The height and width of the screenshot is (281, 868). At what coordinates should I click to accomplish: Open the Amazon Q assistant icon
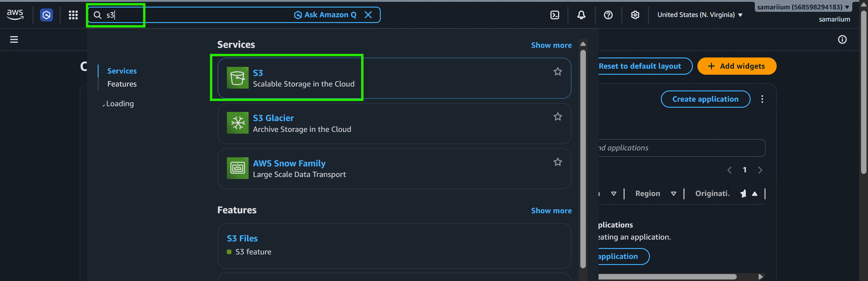pyautogui.click(x=47, y=15)
